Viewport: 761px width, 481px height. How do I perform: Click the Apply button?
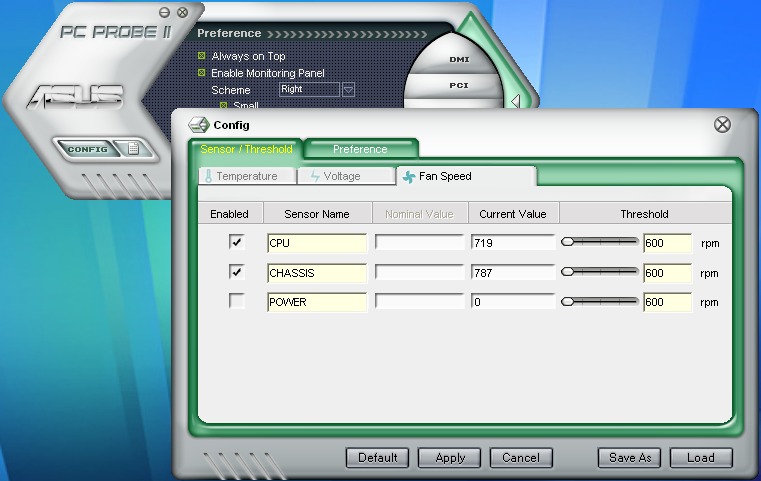pos(449,458)
